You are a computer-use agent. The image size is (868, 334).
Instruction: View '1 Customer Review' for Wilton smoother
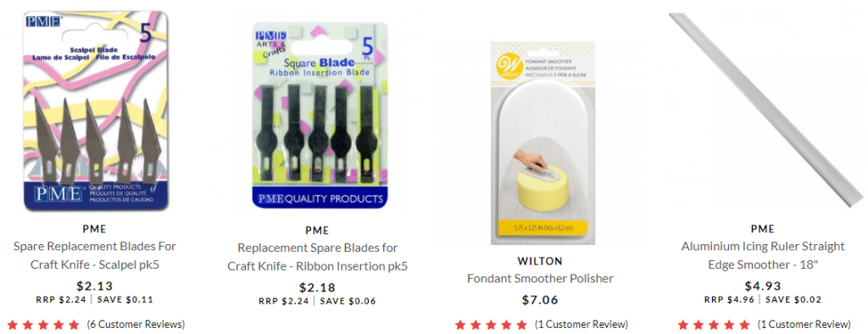(x=581, y=325)
